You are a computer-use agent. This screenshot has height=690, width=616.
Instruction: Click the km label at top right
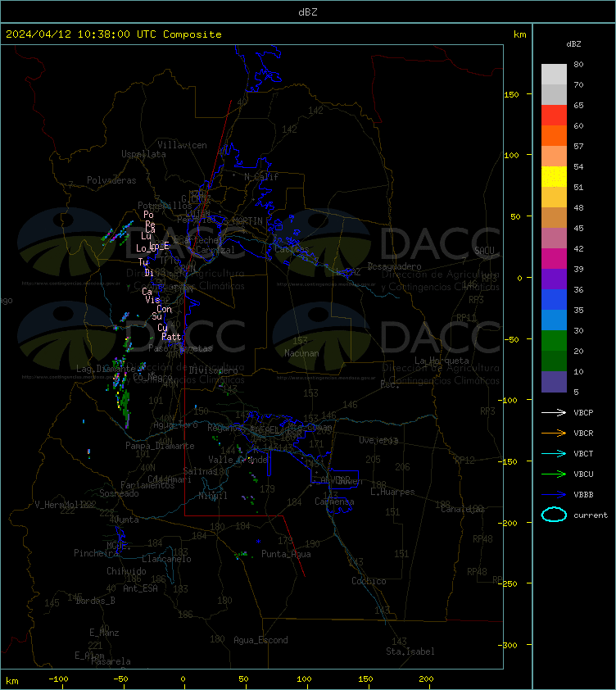pos(519,34)
